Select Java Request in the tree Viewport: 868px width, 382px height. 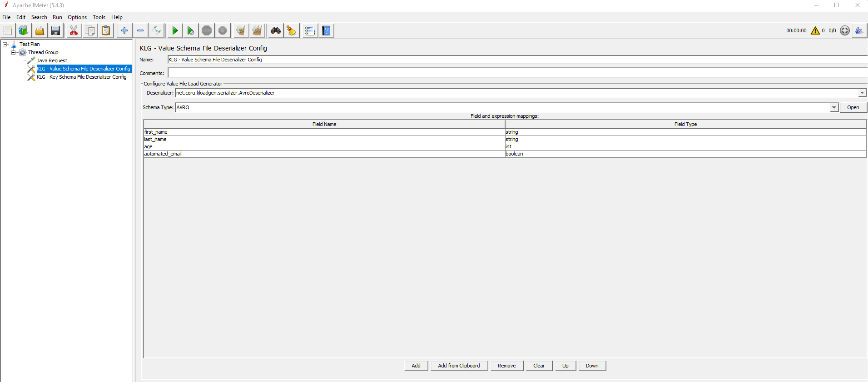point(52,60)
